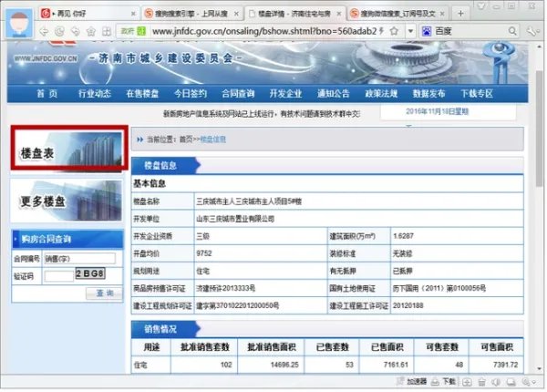
Task: Click the browser back arrow button
Action: [44, 31]
